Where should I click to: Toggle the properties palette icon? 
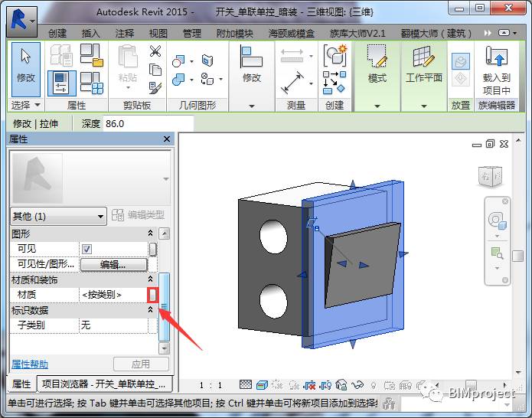(x=62, y=83)
